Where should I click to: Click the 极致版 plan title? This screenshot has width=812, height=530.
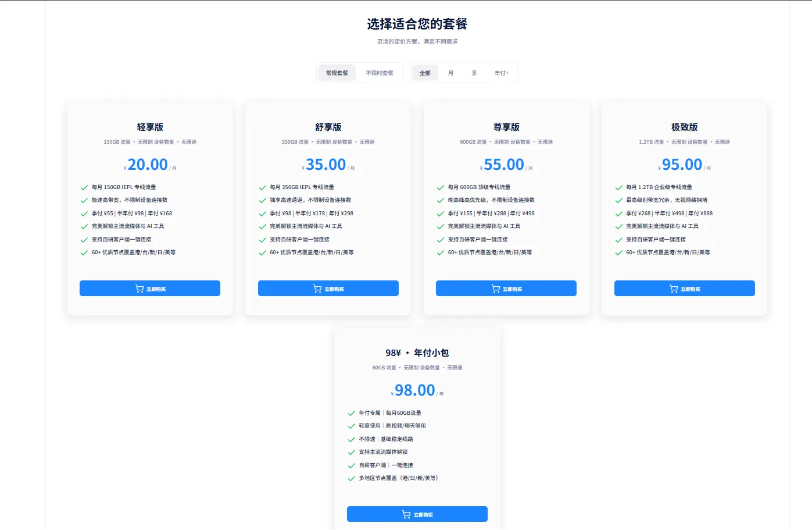pyautogui.click(x=685, y=127)
